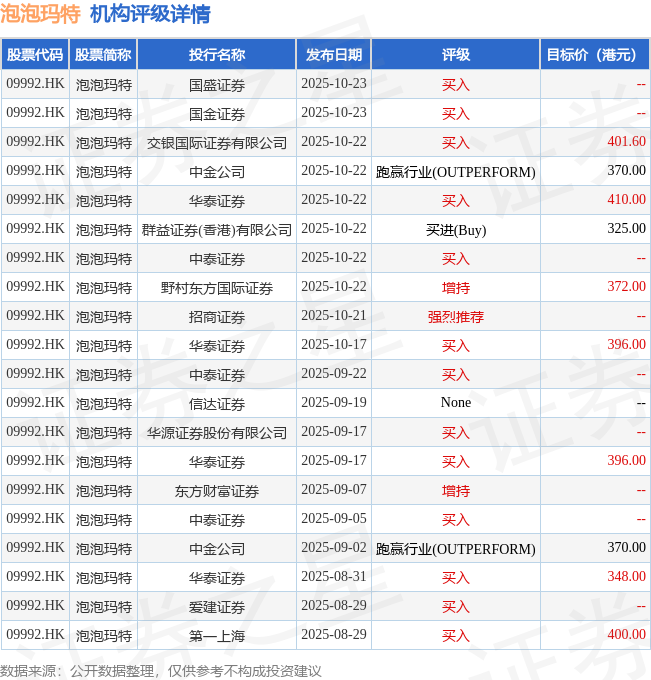Select the 群益证券(香港)有限公司 cell
This screenshot has width=651, height=680.
tap(217, 229)
